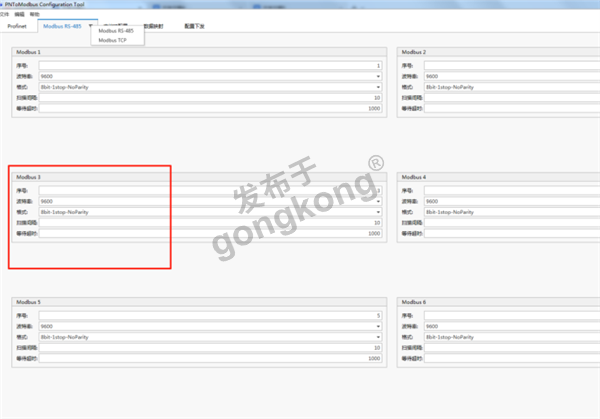The image size is (600, 419).
Task: Open the Modbus 3 8bit-1stop-NoParity format dropdown
Action: 210,212
